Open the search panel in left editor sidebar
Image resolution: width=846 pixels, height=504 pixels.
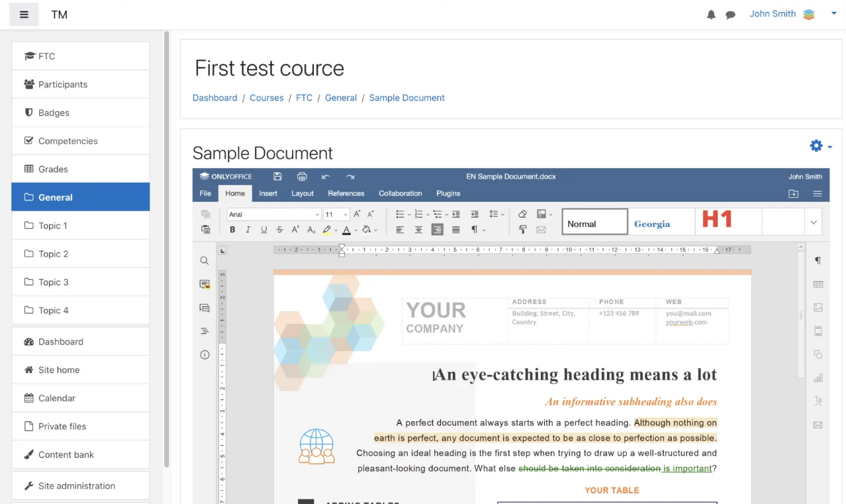coord(205,261)
